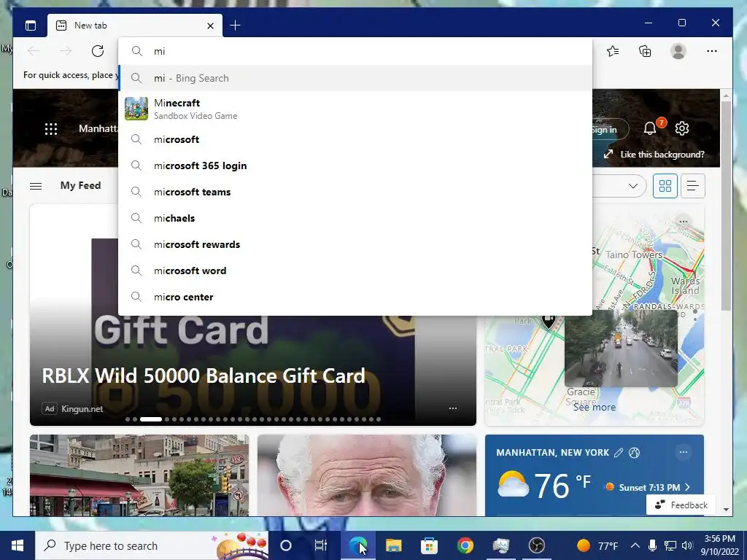Image resolution: width=747 pixels, height=560 pixels.
Task: Select the active carousel indicator
Action: (x=150, y=419)
